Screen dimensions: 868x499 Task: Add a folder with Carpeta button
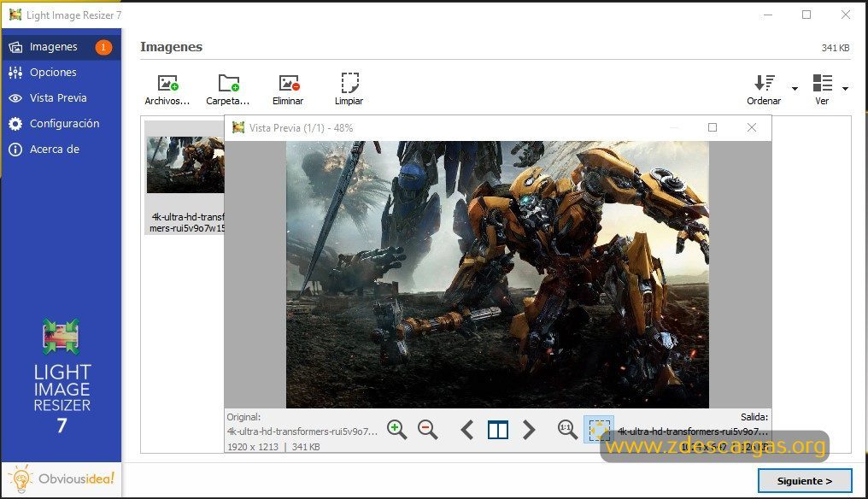[x=228, y=89]
